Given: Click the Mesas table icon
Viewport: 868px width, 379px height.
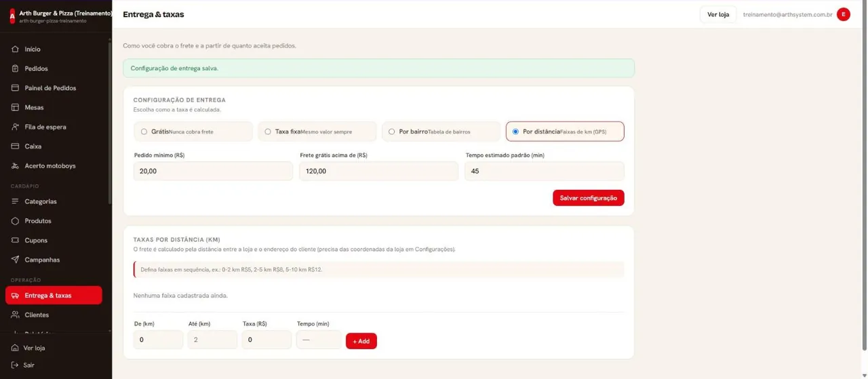Looking at the screenshot, I should [16, 107].
